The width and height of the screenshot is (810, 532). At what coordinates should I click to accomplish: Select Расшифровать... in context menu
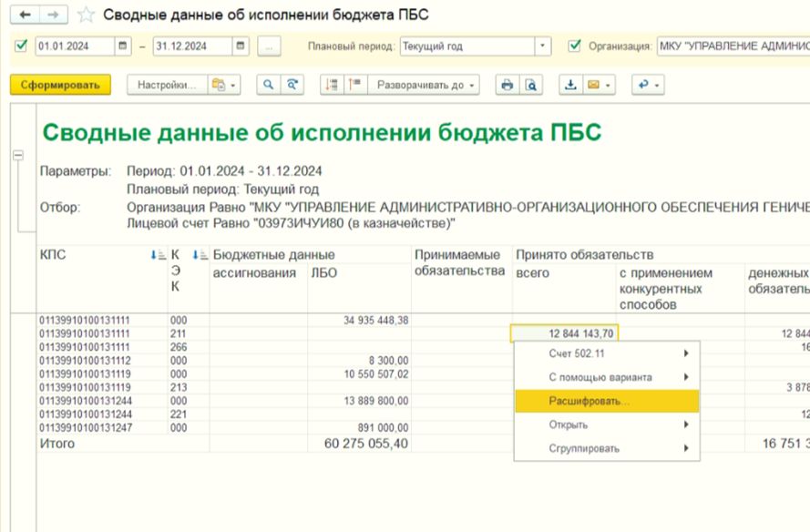(x=607, y=401)
